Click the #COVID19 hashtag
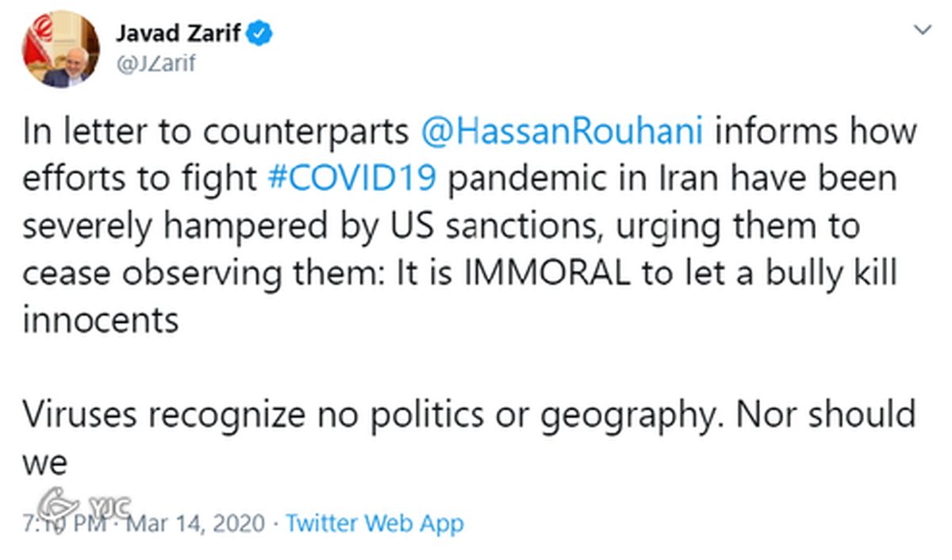This screenshot has height=560, width=952. [x=351, y=179]
